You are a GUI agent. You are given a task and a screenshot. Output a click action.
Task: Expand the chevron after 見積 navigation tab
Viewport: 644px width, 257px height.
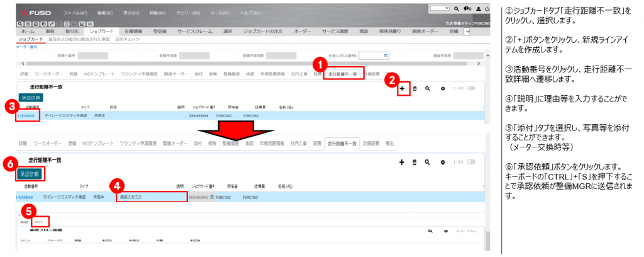click(x=467, y=31)
